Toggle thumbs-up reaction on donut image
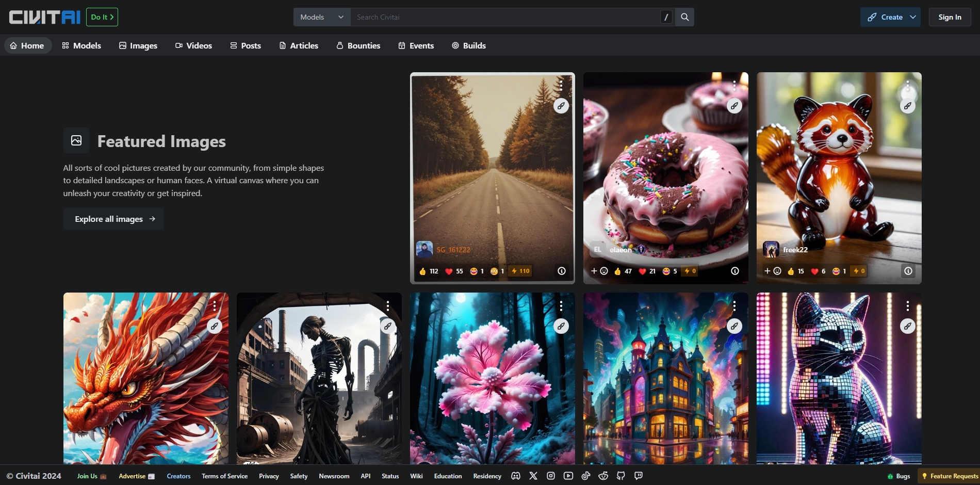980x485 pixels. click(x=623, y=271)
